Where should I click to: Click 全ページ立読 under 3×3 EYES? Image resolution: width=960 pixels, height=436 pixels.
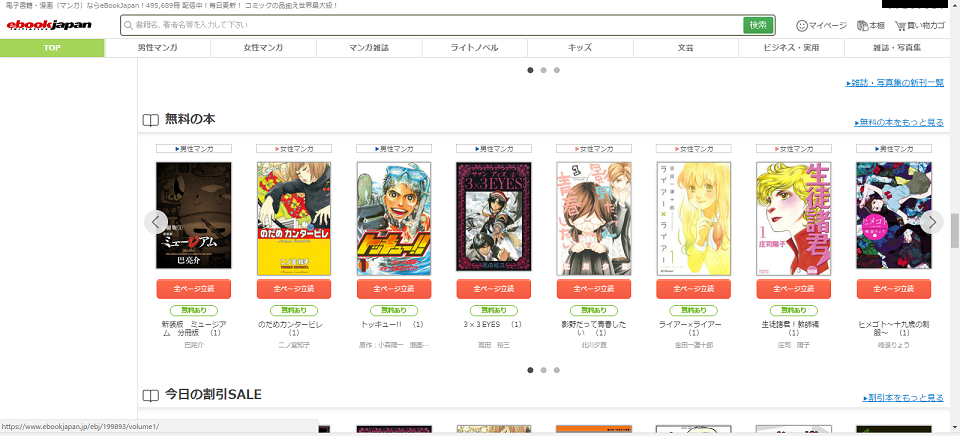coord(493,289)
